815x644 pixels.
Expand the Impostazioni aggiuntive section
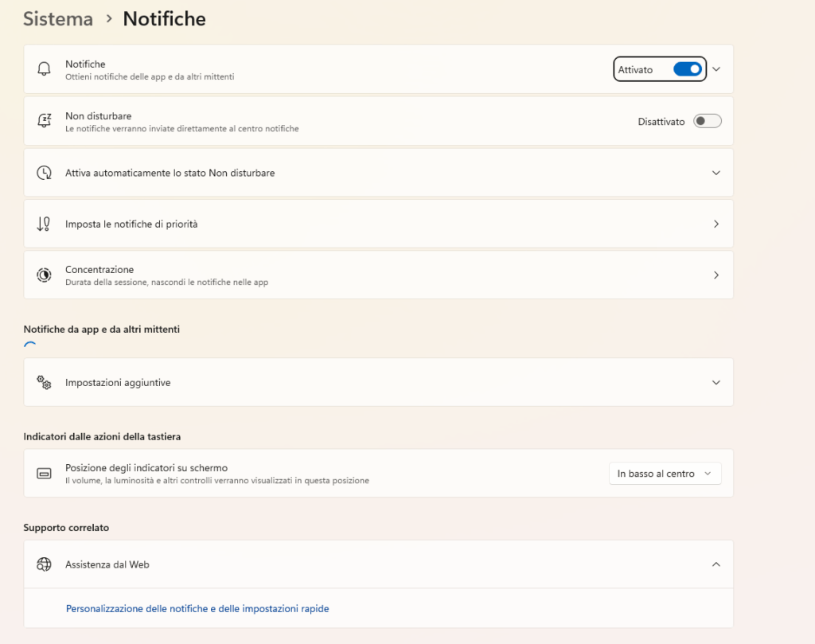coord(716,382)
